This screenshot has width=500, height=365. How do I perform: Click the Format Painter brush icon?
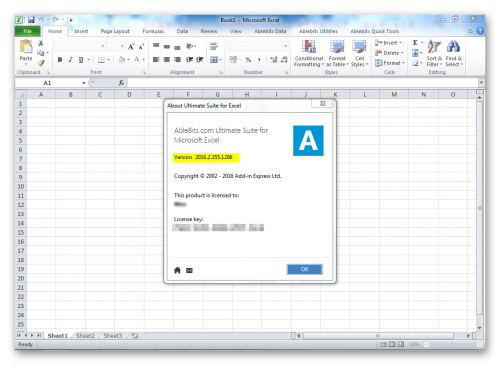pos(41,63)
